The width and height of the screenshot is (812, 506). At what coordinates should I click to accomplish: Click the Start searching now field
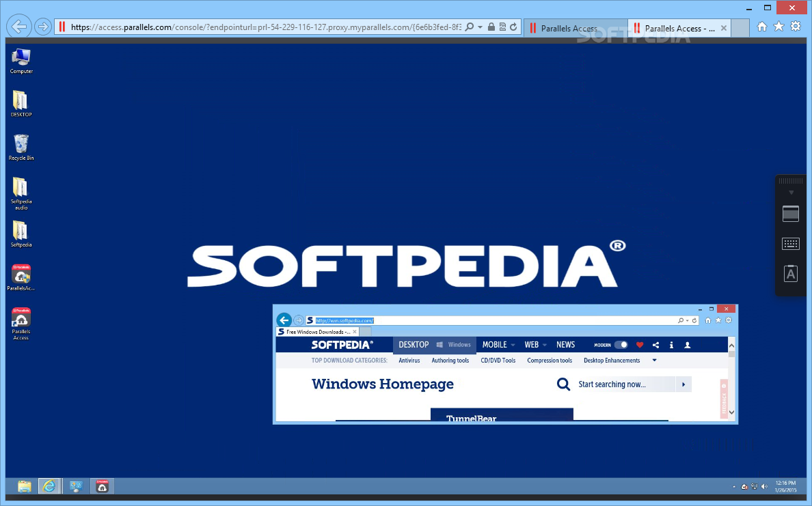tap(625, 384)
